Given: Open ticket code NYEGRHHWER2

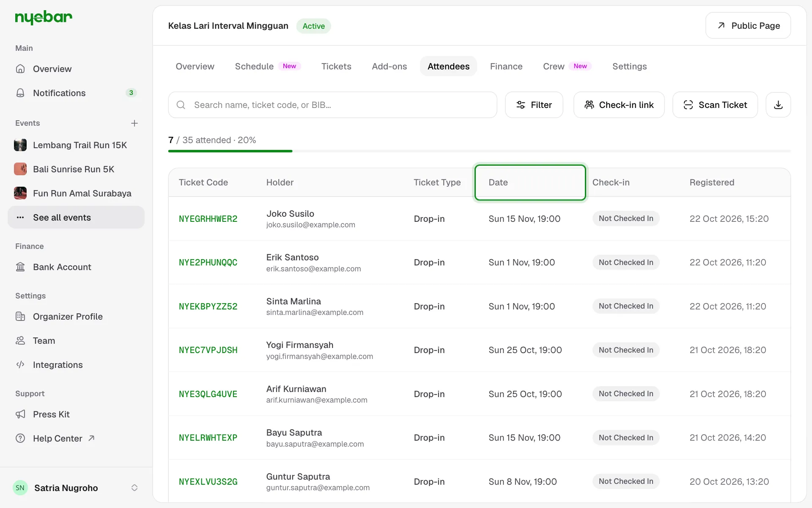Looking at the screenshot, I should pos(208,219).
